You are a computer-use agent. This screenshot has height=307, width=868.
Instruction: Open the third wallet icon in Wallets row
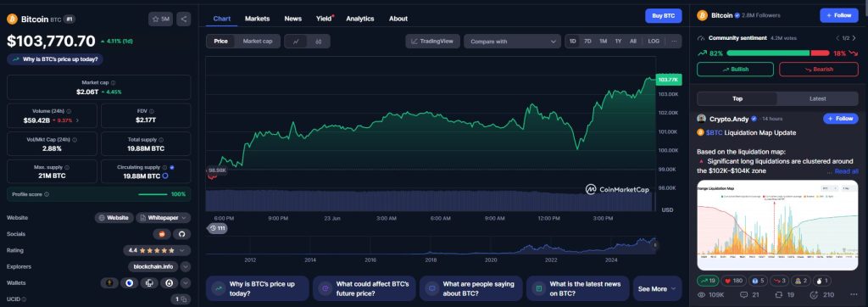tap(149, 282)
